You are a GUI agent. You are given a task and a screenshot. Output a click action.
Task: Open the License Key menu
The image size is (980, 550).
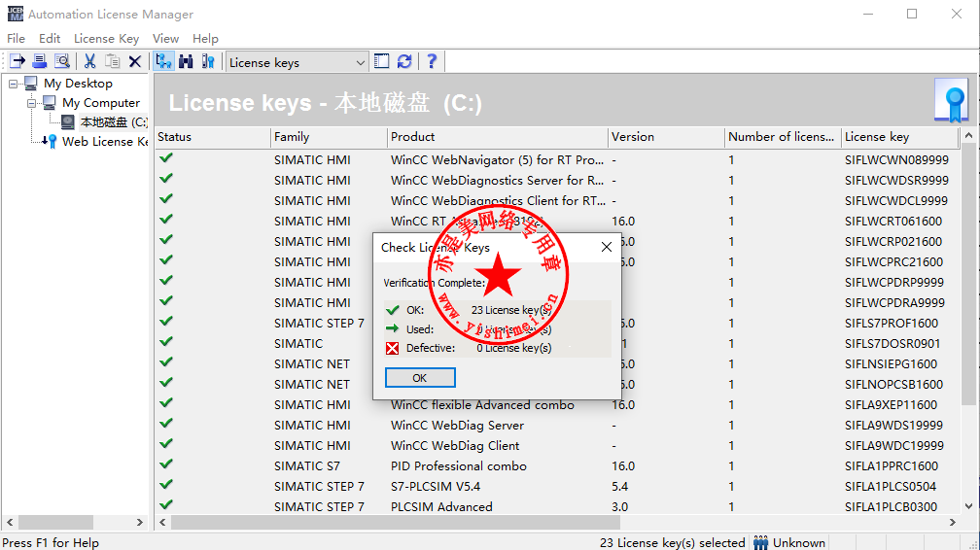pyautogui.click(x=106, y=39)
